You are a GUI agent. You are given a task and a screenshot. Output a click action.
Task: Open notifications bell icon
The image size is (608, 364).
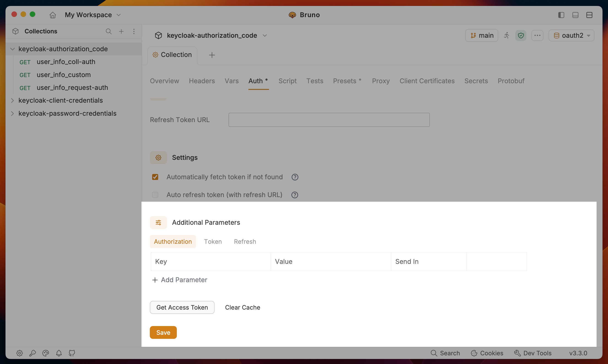click(59, 353)
